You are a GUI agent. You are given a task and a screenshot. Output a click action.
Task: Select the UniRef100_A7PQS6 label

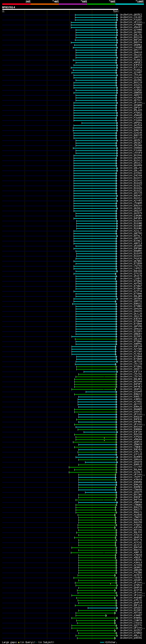click(x=131, y=437)
